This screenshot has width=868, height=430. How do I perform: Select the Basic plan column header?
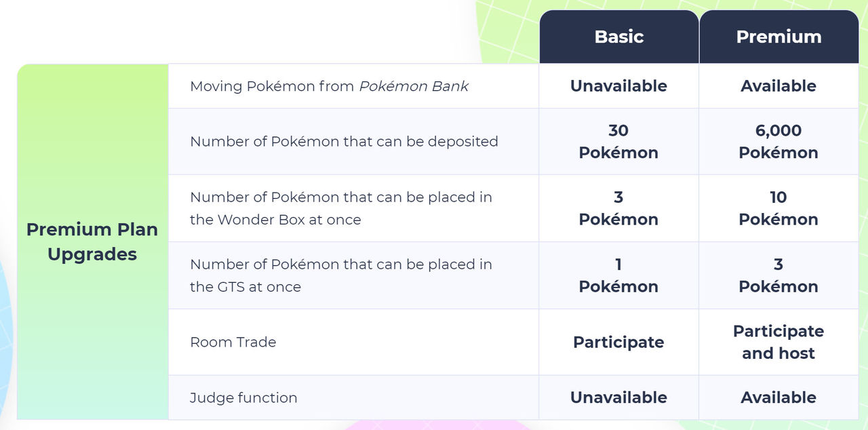pos(619,37)
